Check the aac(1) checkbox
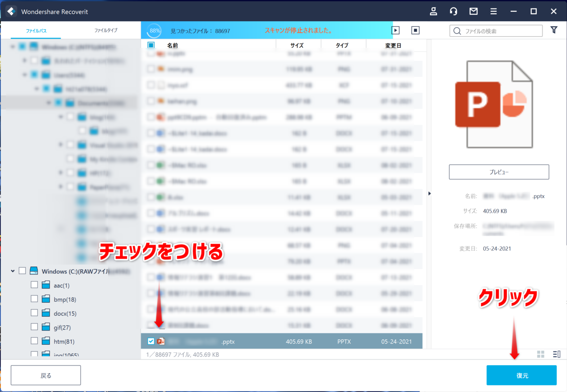567x392 pixels. (x=34, y=285)
